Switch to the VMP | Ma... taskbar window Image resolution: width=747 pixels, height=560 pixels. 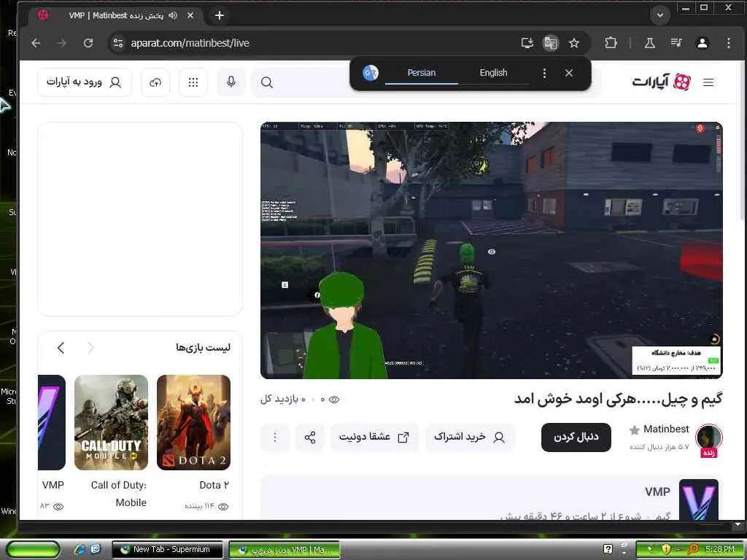coord(285,550)
